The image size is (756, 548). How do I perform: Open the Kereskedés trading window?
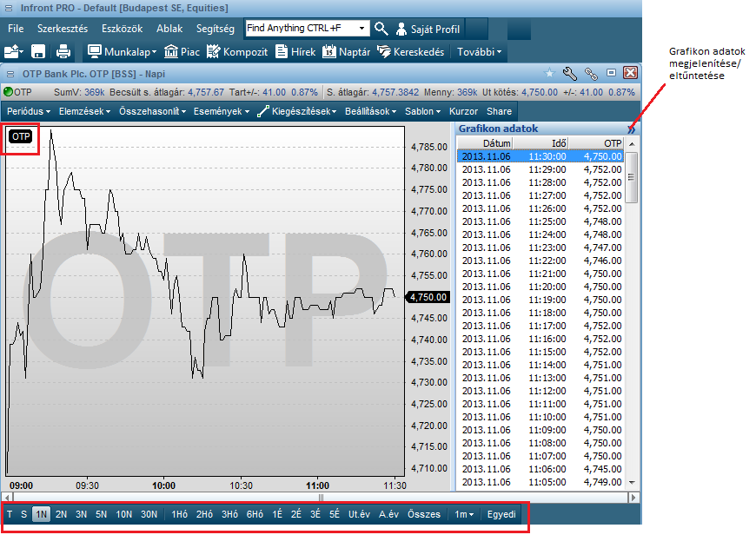410,52
